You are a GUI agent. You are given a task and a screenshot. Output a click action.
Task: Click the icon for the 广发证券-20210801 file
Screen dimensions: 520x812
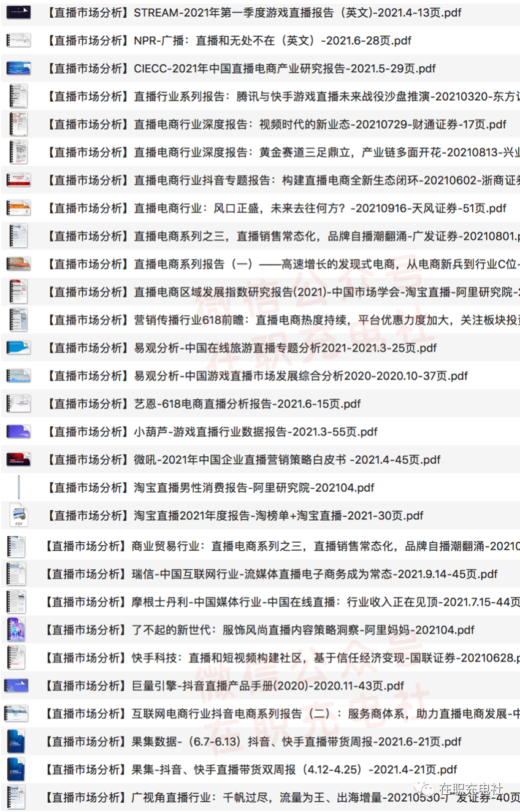click(18, 236)
